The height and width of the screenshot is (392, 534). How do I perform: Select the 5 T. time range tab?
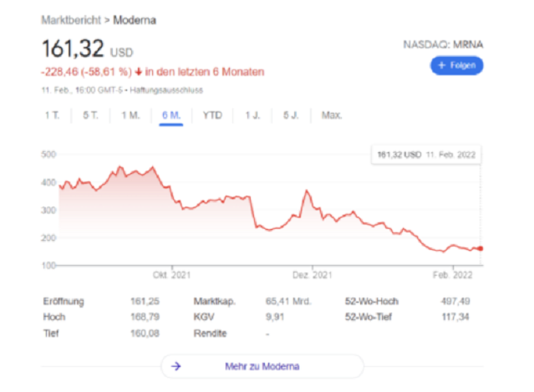90,115
